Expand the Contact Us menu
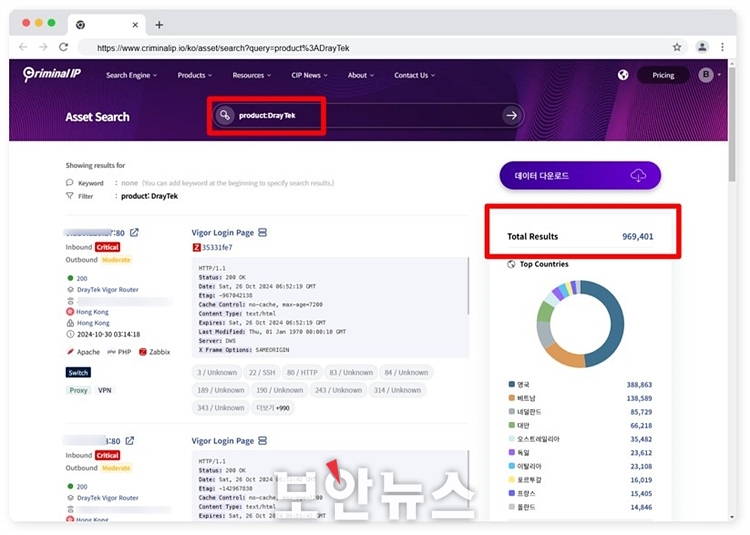The width and height of the screenshot is (750, 535). [414, 75]
